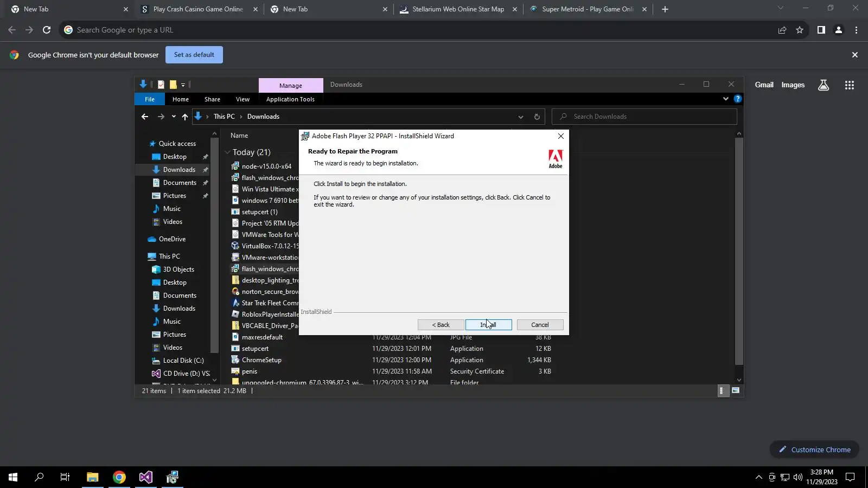Switch to Large icons view layout

[x=736, y=390]
